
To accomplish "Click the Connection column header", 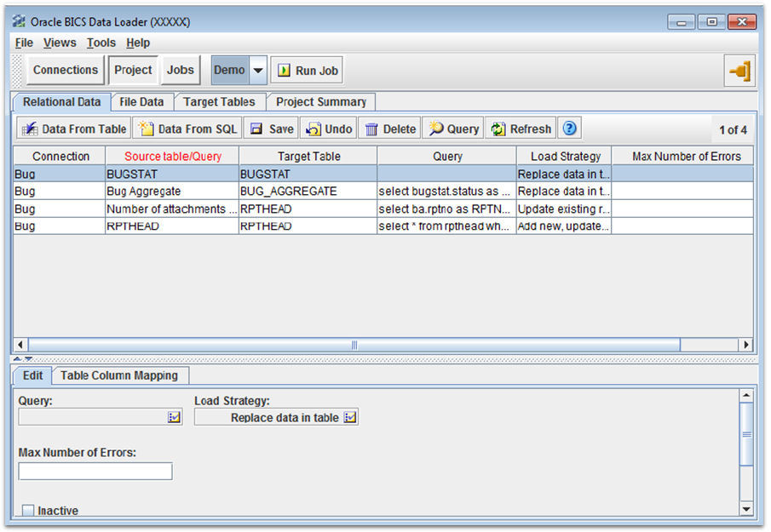I will point(60,157).
